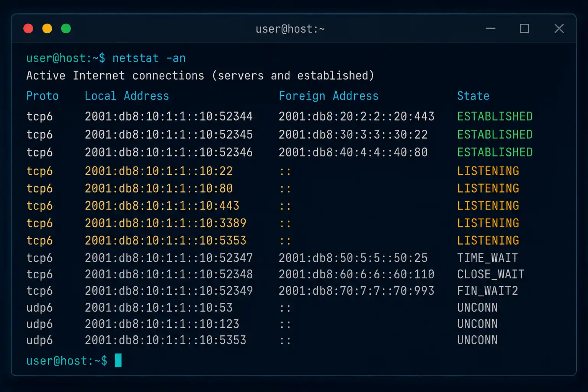Click the CLOSE_WAIT state

(x=491, y=274)
